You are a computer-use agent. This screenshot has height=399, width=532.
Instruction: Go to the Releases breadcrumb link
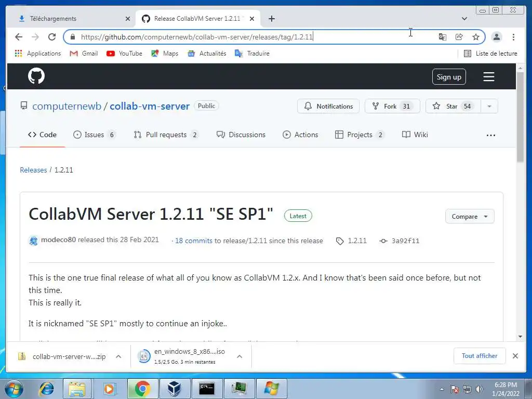pos(33,170)
